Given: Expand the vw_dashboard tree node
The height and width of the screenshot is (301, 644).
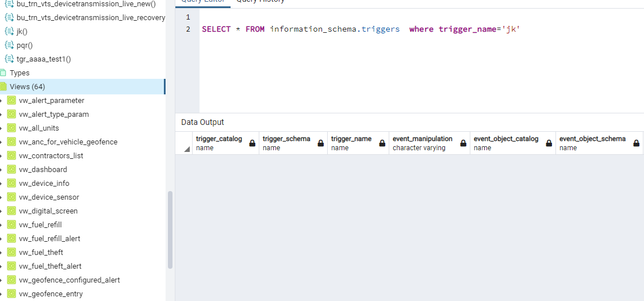Looking at the screenshot, I should pos(1,170).
